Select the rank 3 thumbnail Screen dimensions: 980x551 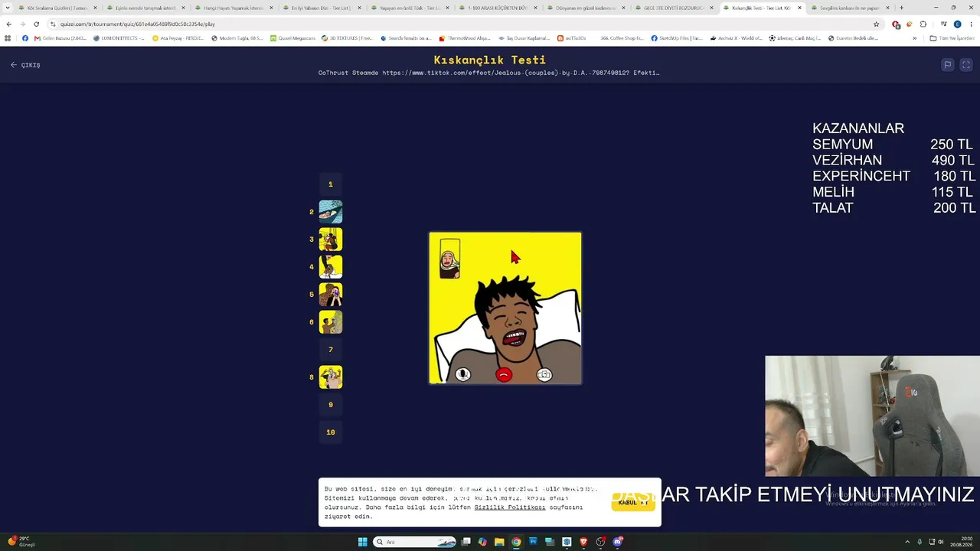click(331, 240)
